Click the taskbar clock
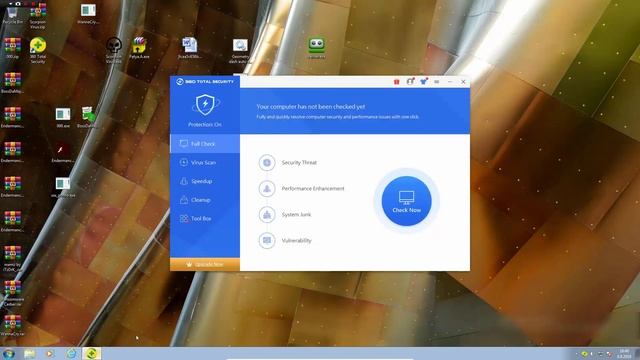 (x=624, y=353)
